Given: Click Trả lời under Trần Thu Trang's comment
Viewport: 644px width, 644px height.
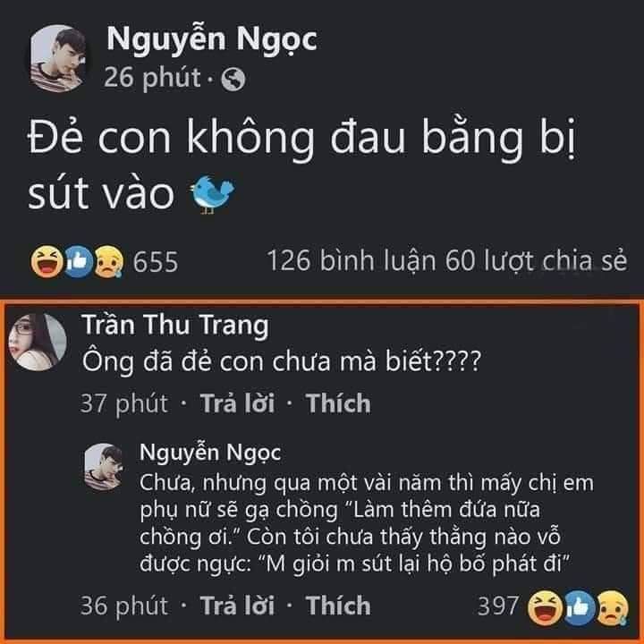Looking at the screenshot, I should 237,402.
